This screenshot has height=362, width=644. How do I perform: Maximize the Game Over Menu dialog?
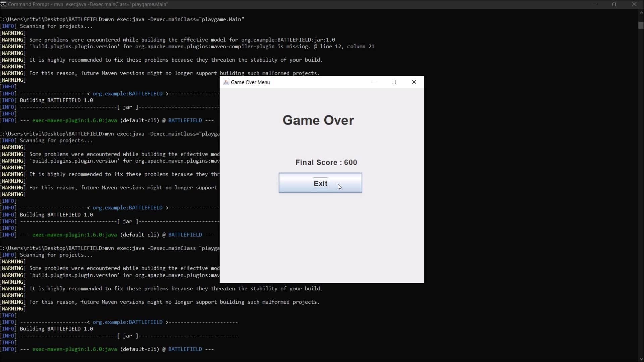[394, 82]
